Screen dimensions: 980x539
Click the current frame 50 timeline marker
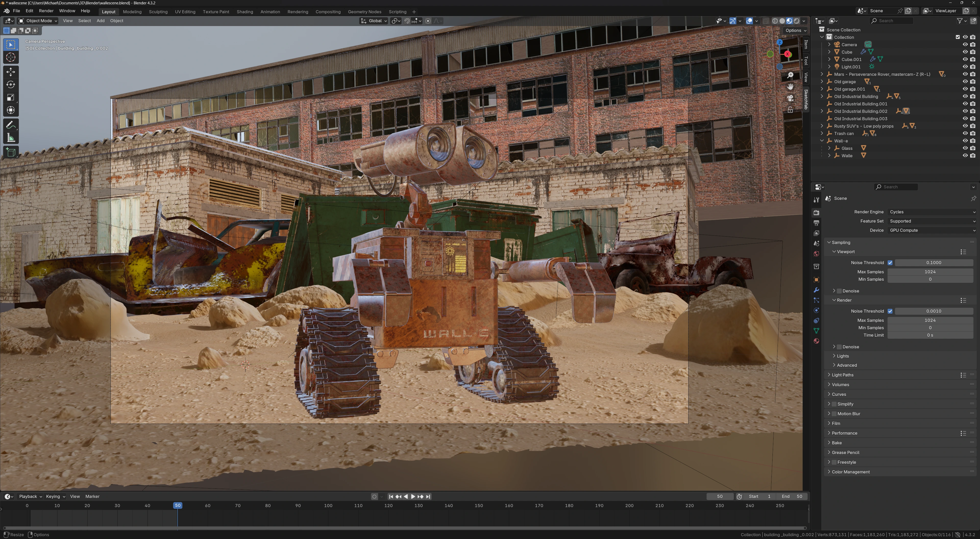click(178, 506)
